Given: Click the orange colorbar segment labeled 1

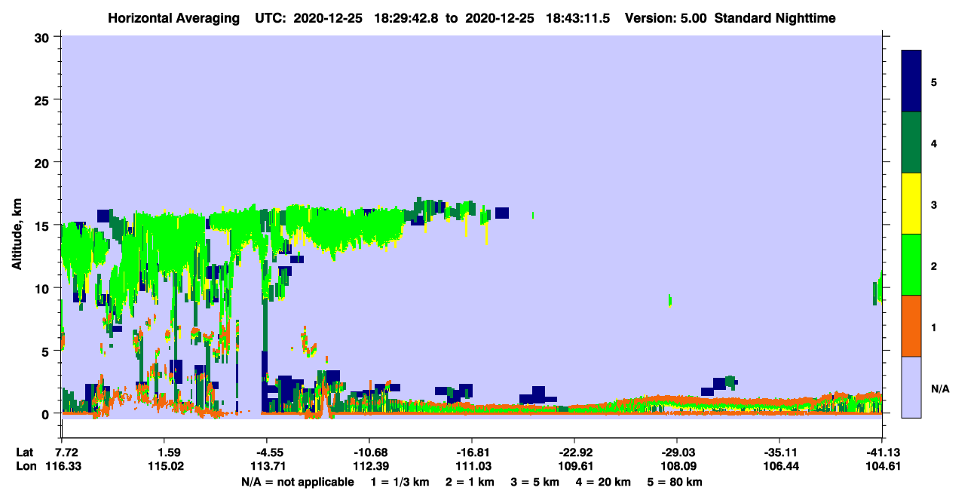Looking at the screenshot, I should (x=911, y=326).
